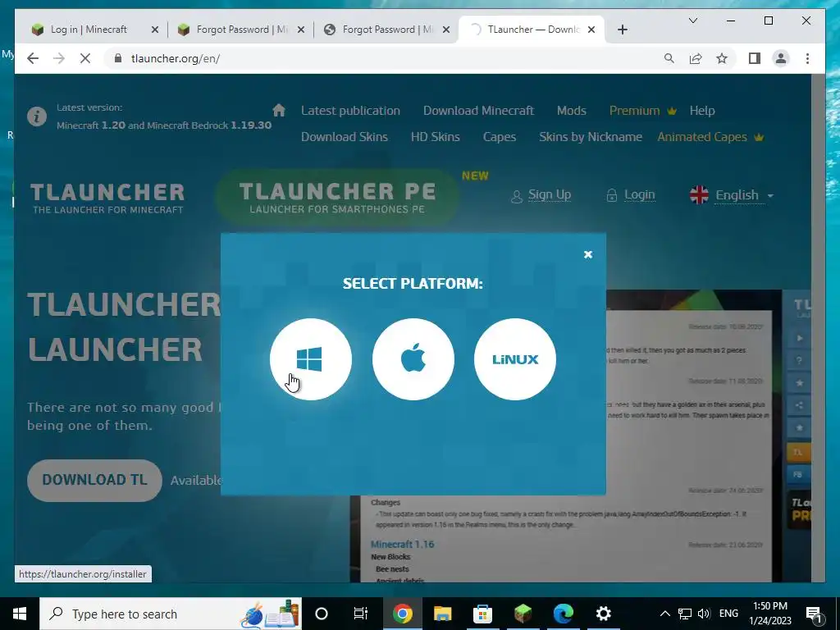
Task: Open Download Skins menu item
Action: [x=344, y=137]
